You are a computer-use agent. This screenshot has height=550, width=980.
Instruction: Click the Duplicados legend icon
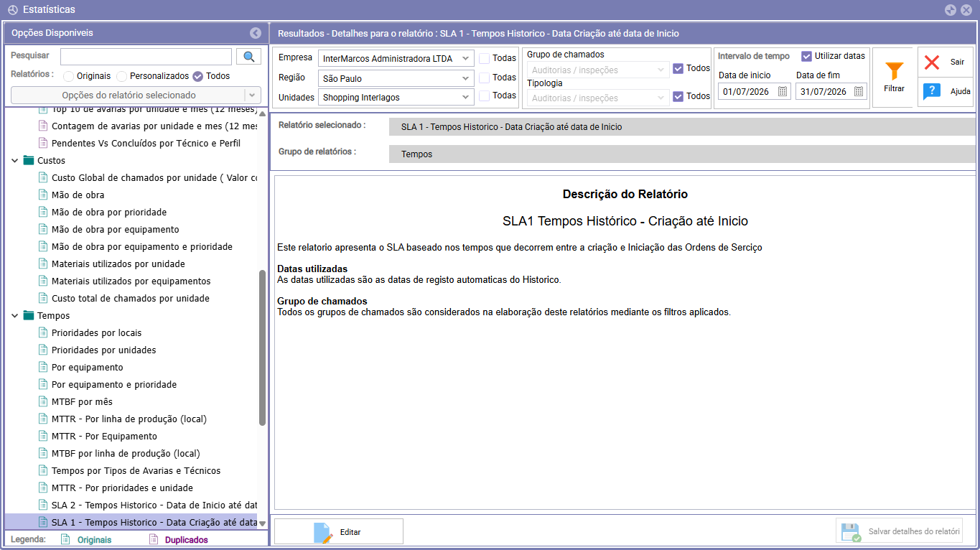pos(153,539)
